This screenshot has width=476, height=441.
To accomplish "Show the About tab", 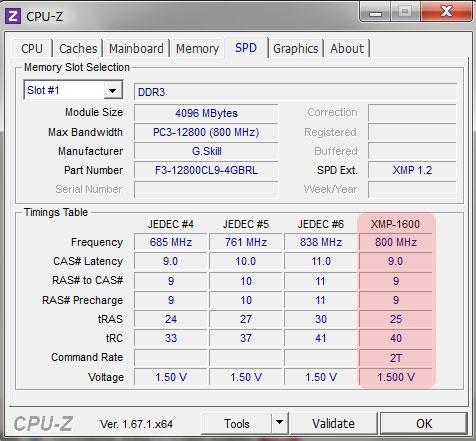I will coord(347,48).
